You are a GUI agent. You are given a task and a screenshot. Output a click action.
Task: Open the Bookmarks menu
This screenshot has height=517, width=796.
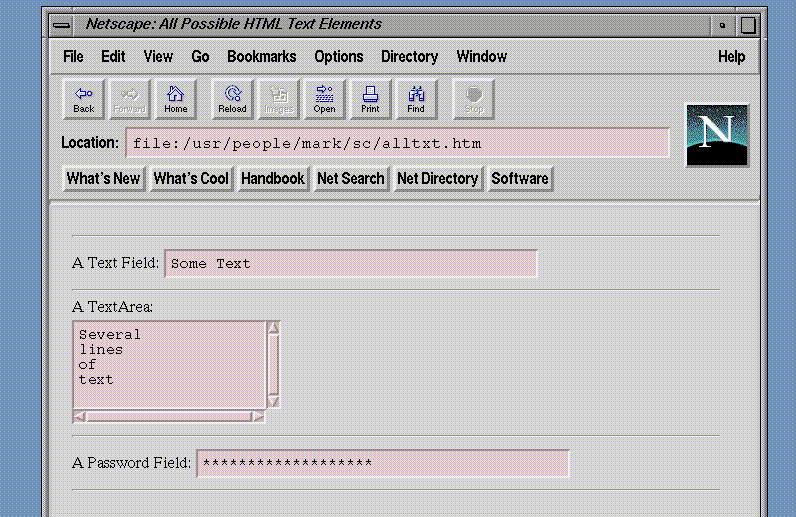[261, 57]
